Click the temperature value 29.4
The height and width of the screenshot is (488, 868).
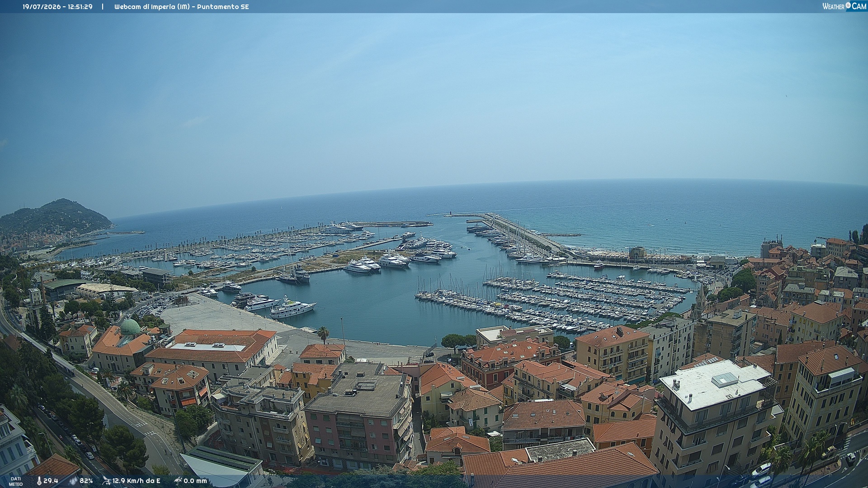pos(51,481)
